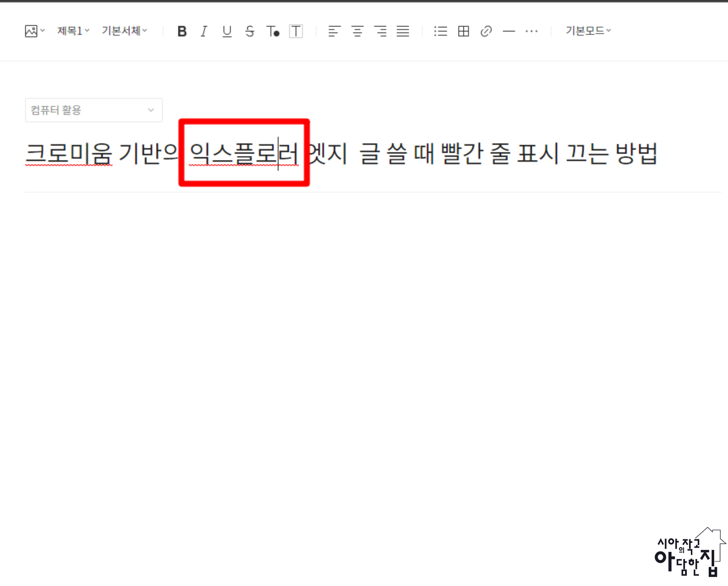Justify the text alignment
This screenshot has width=728, height=586.
[403, 32]
